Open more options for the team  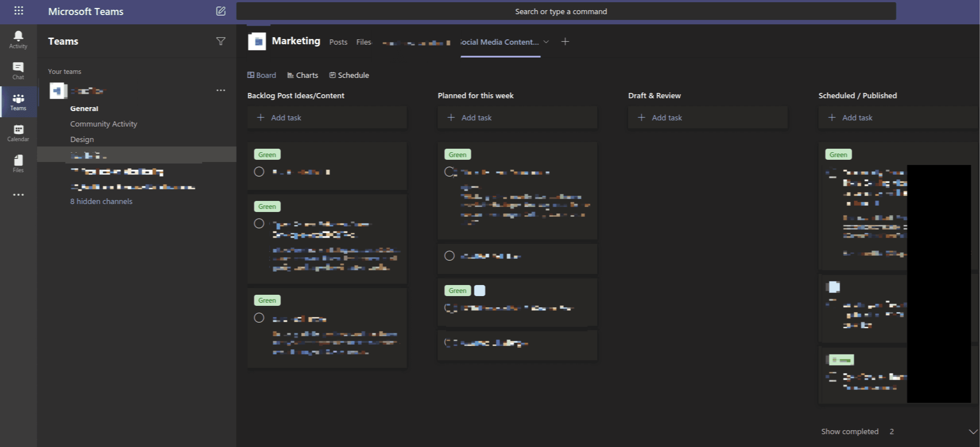pyautogui.click(x=221, y=90)
